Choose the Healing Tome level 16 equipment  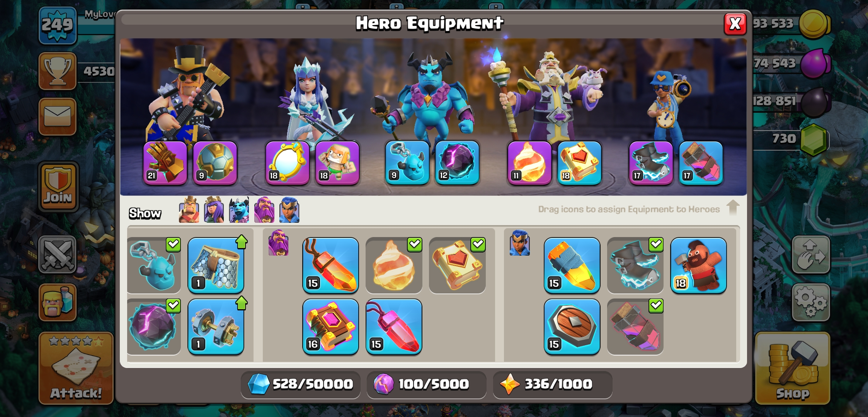[330, 327]
